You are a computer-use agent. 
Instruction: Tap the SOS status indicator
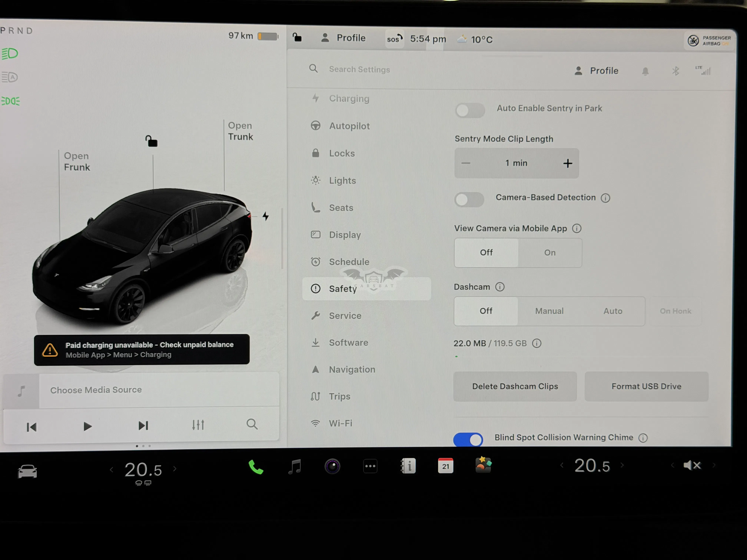[395, 39]
